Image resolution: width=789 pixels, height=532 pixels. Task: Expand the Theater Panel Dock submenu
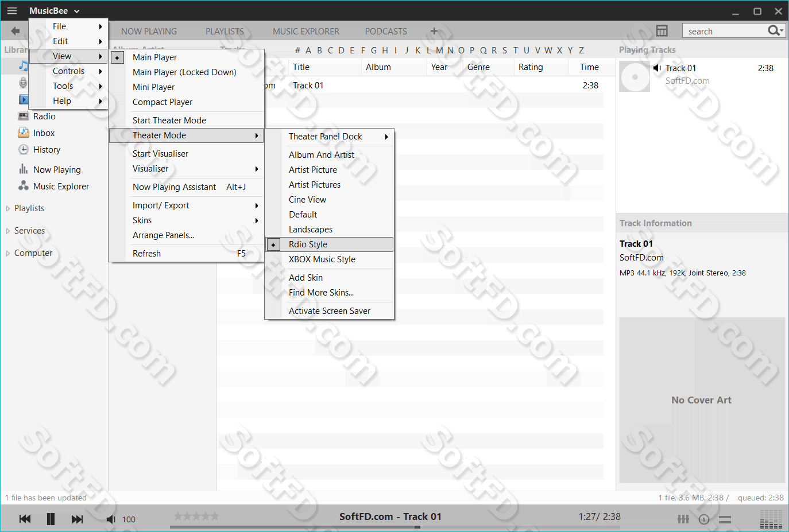[x=330, y=137]
